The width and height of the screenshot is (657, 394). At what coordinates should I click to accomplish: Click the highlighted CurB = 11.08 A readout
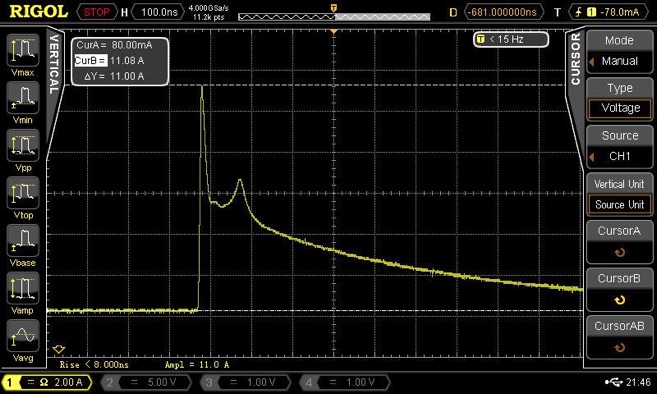[109, 61]
